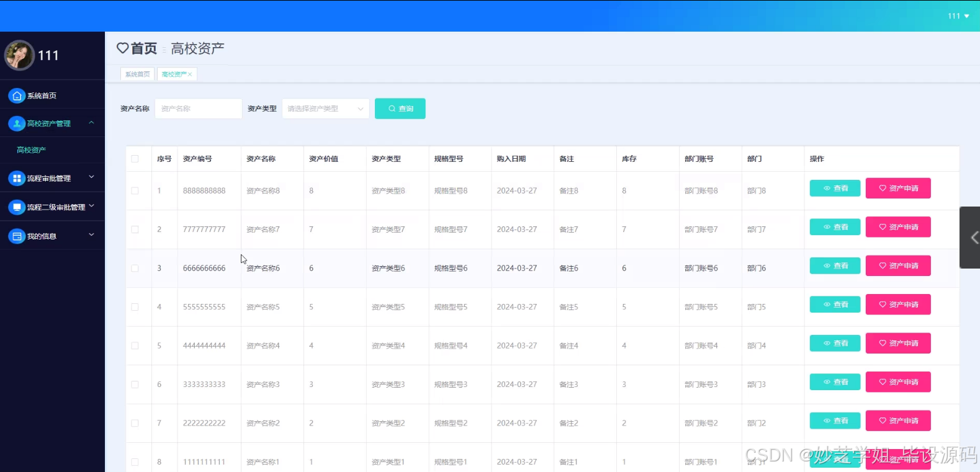Click 查看 for 资产名称8 row
The width and height of the screenshot is (980, 472).
click(x=835, y=188)
